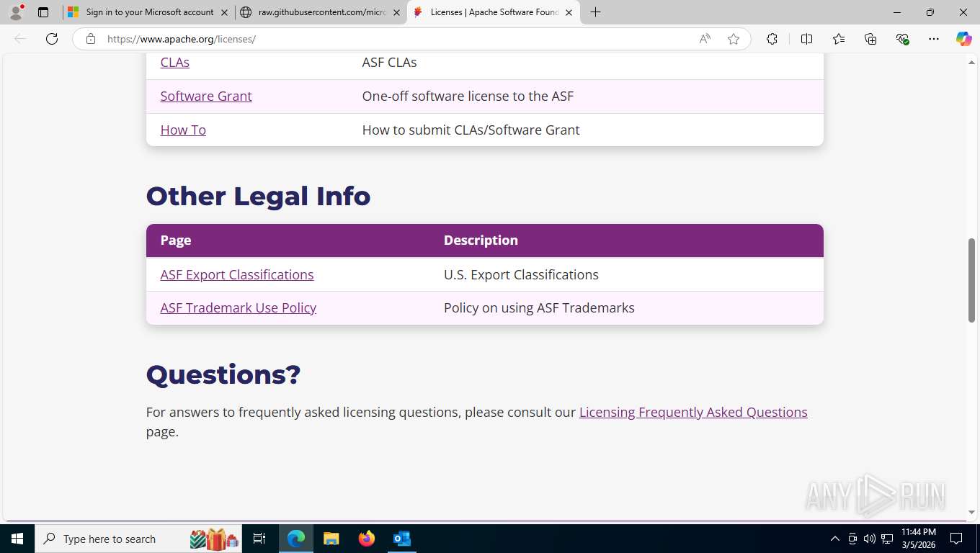Open Browser essentials heart icon
Screen dimensions: 980x553
click(x=902, y=39)
